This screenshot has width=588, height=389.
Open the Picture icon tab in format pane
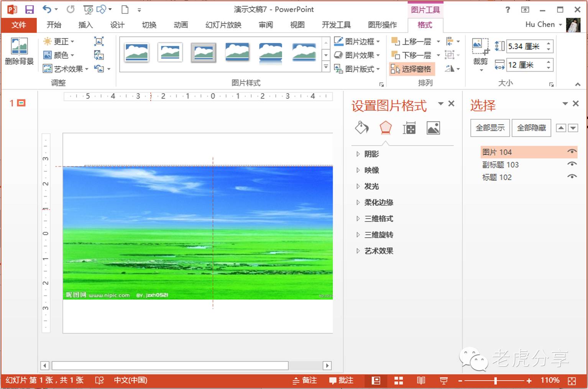tap(433, 128)
